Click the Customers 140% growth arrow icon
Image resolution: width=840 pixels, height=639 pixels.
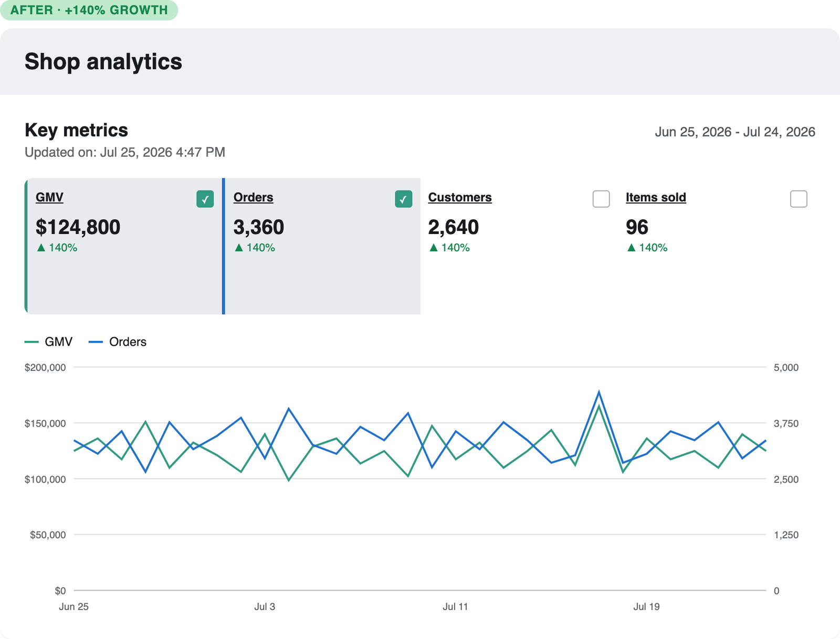(x=434, y=248)
